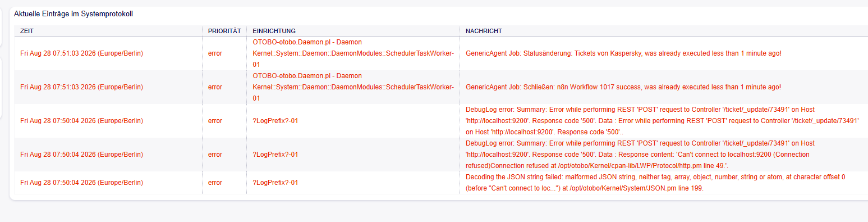Select the 'Aktuelle Einträge im Systemprotokoll' widget title

[74, 13]
